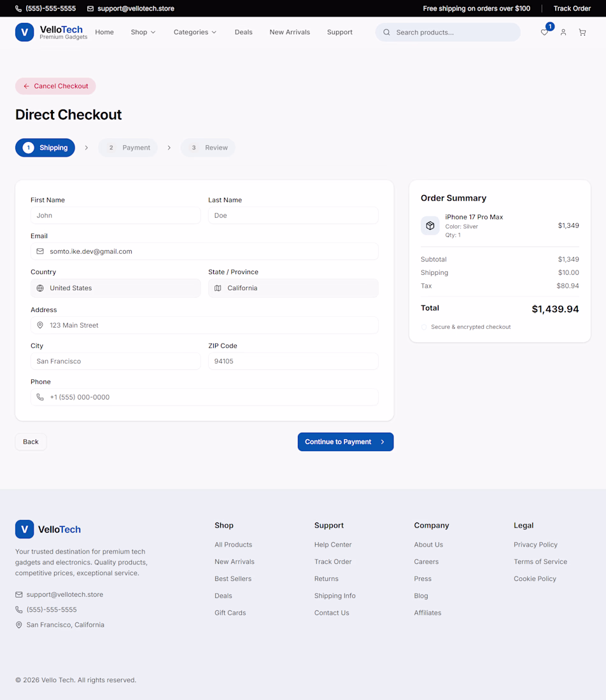Click the footer location pin icon
This screenshot has height=700, width=606.
coord(18,624)
